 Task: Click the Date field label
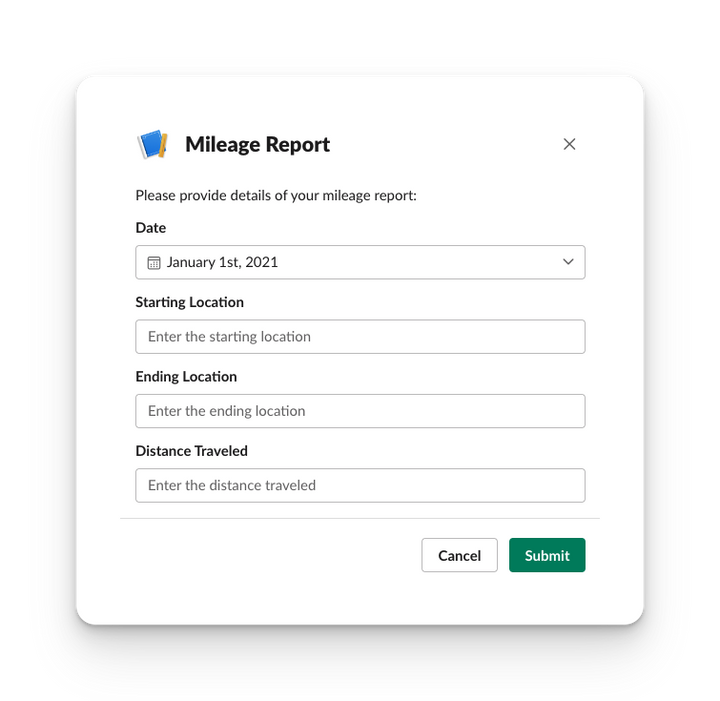(x=151, y=228)
